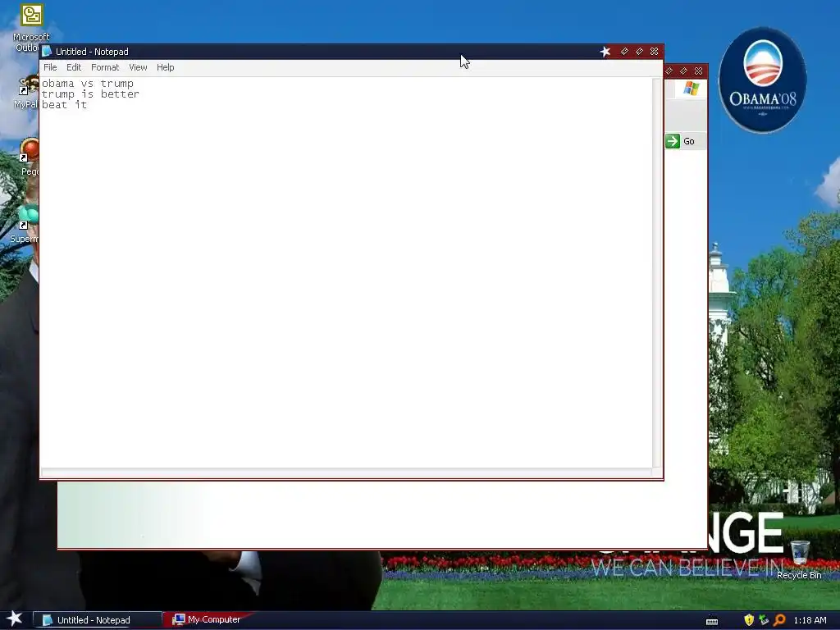Viewport: 840px width, 630px height.
Task: Switch to My Computer taskbar button
Action: (208, 619)
